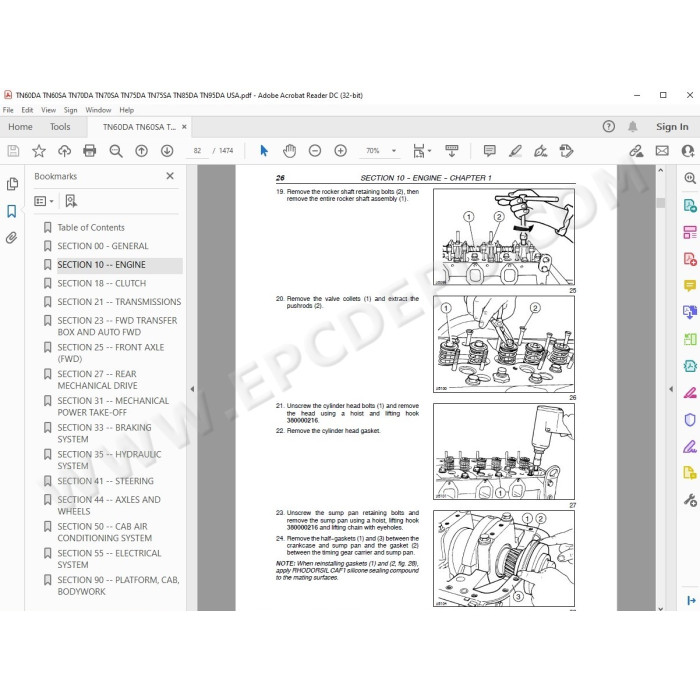Open Help question mark icon

click(x=608, y=127)
